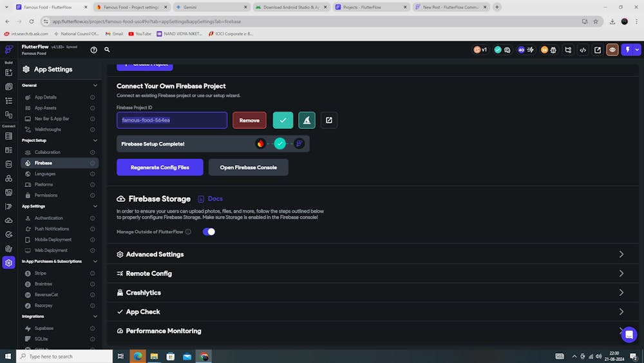This screenshot has height=363, width=644.
Task: Open the Widget Tree list icon
Action: pos(8,101)
